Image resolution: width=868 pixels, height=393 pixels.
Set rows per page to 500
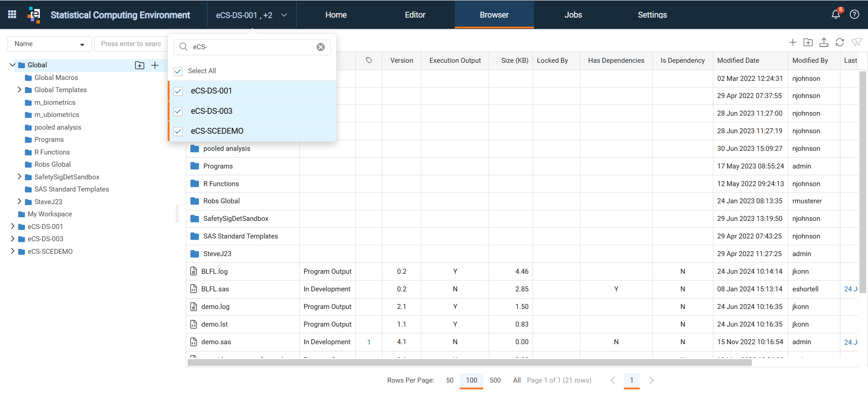click(495, 380)
